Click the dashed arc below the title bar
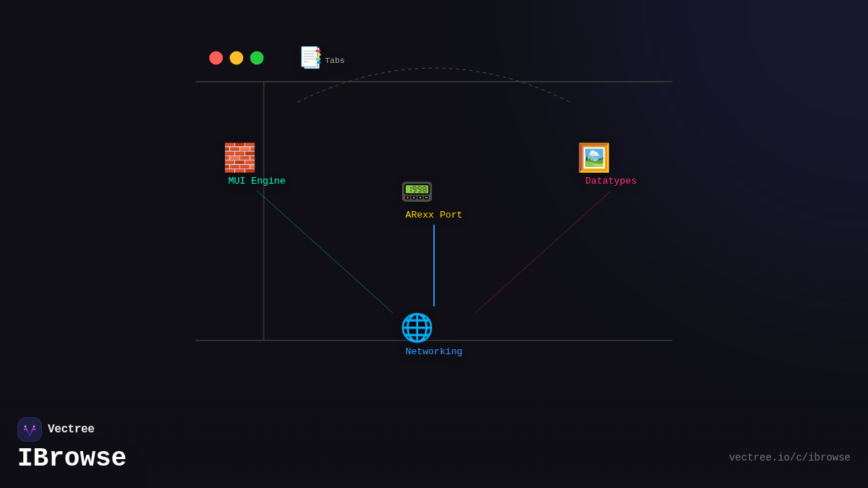 [434, 69]
